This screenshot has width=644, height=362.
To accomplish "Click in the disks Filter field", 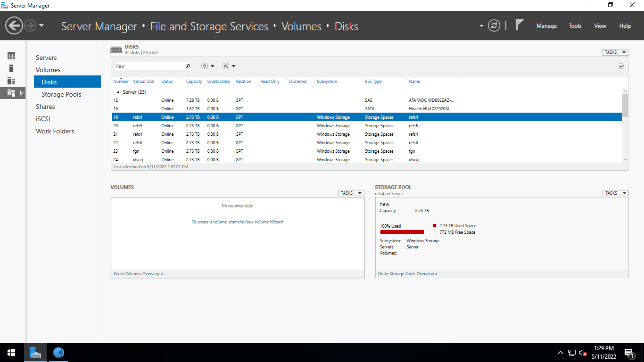I will (149, 66).
